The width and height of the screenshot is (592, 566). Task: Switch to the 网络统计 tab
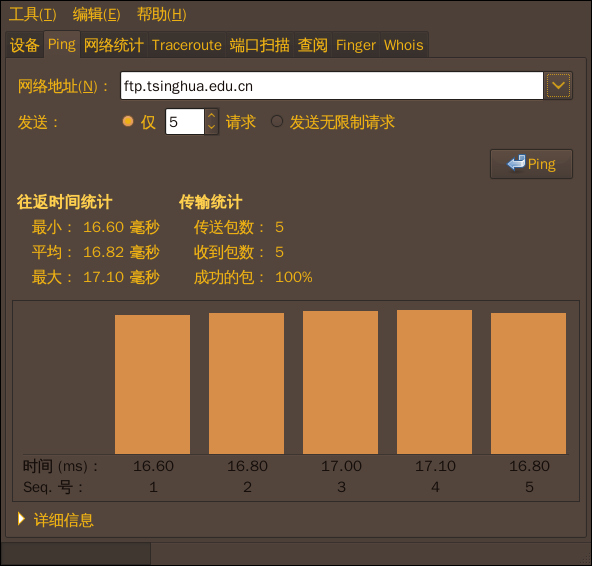click(x=114, y=45)
